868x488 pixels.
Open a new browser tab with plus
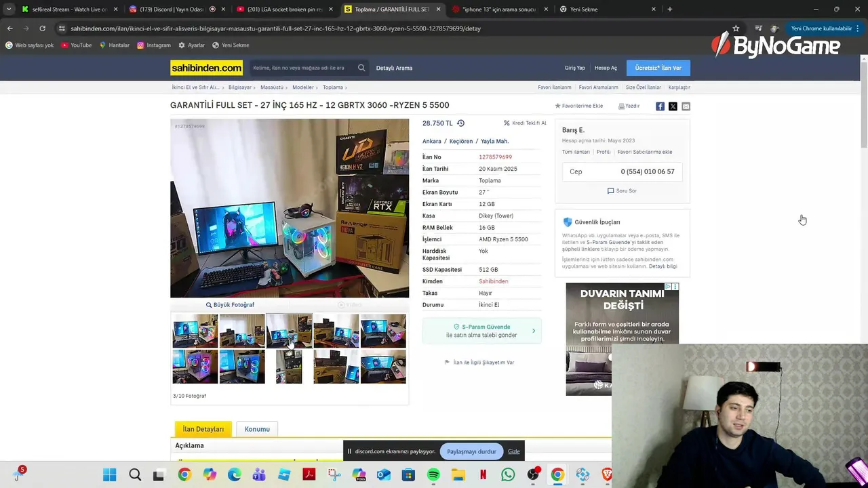pos(669,9)
